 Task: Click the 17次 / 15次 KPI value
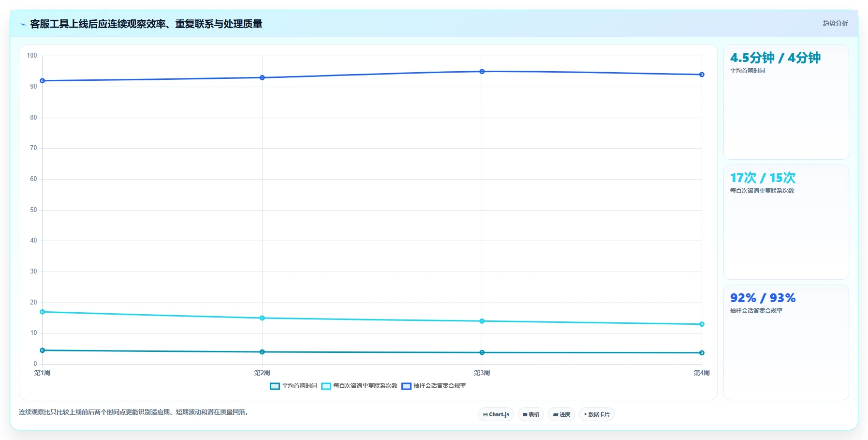tap(763, 178)
